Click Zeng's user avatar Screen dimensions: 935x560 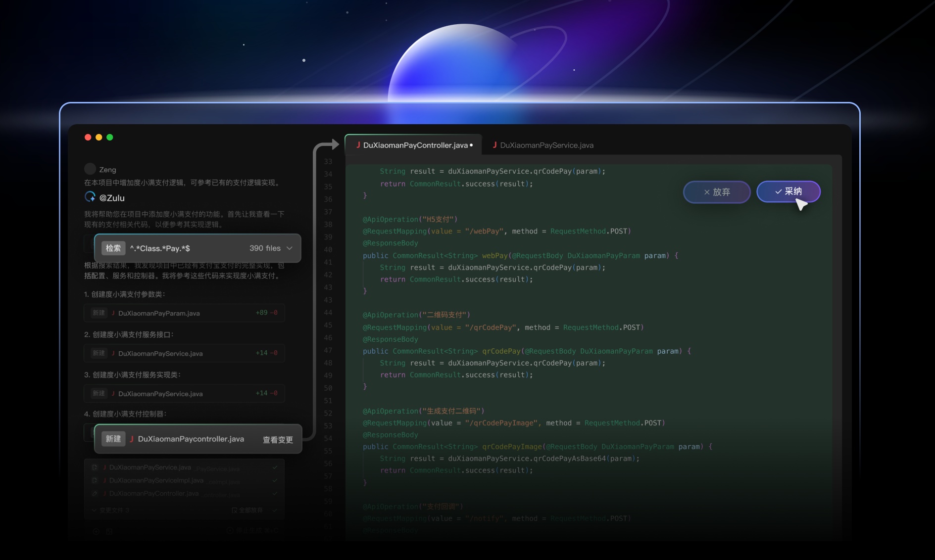90,169
